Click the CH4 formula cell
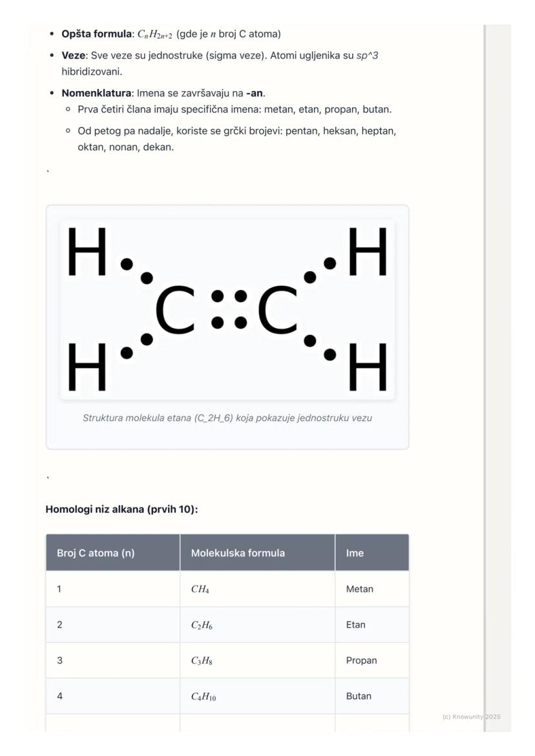The image size is (535, 756). coord(200,589)
